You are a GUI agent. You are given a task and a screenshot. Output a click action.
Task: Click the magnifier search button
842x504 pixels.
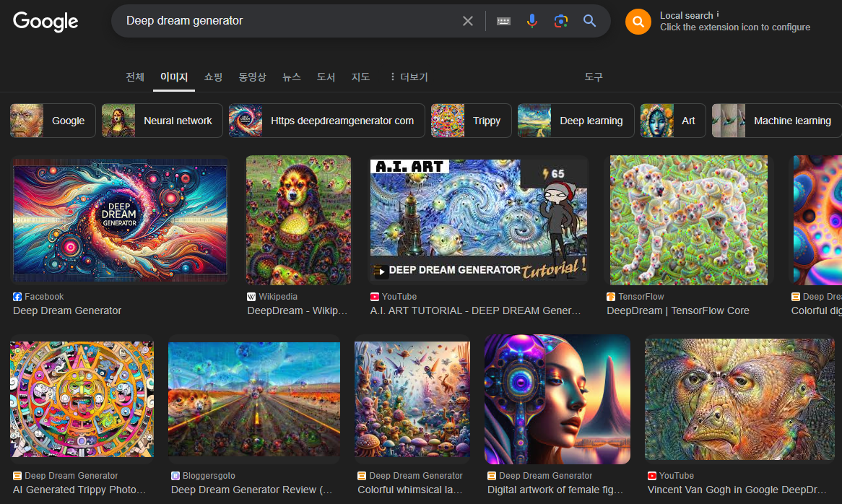point(589,21)
